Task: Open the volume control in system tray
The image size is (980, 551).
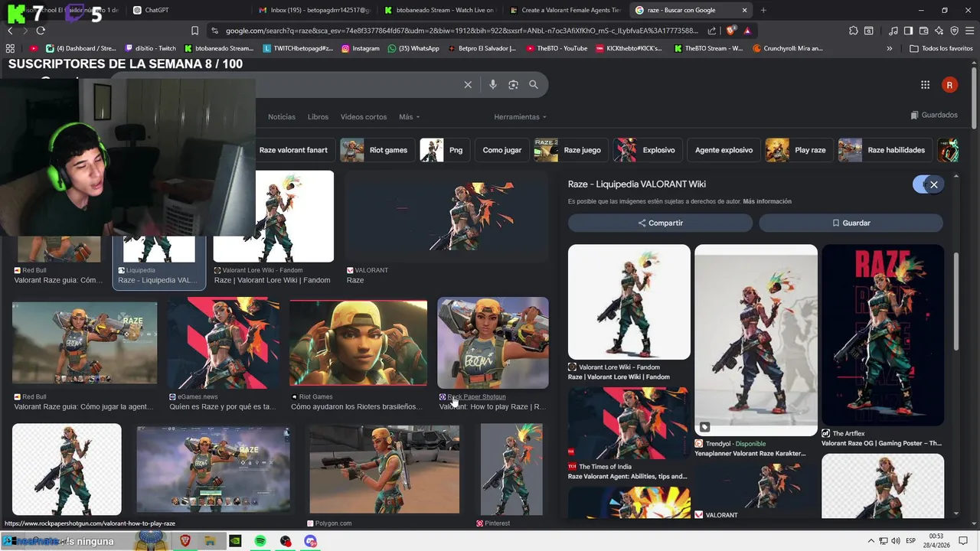Action: (896, 541)
